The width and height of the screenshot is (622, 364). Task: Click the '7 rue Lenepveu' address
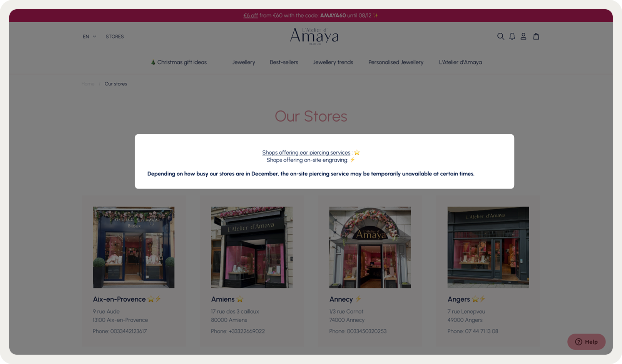(466, 312)
